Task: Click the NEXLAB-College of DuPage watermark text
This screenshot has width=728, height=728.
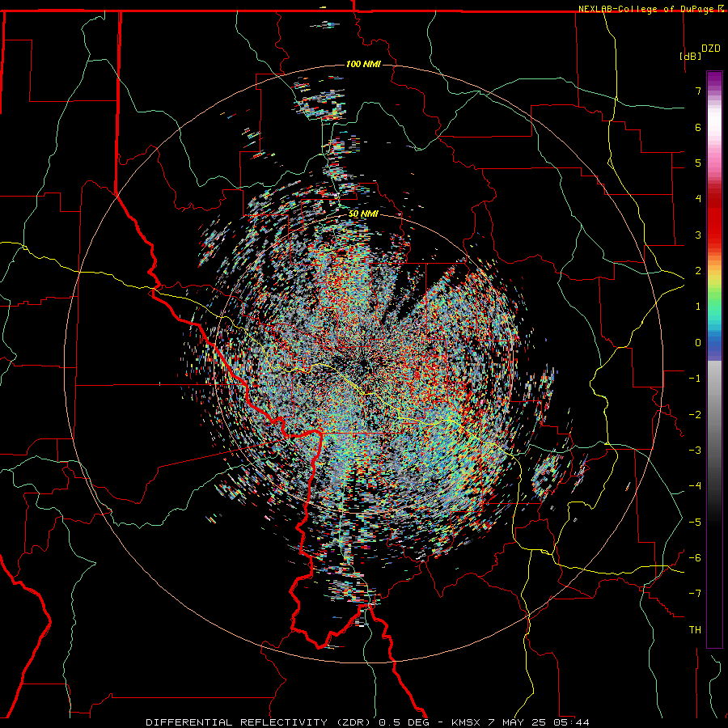Action: 645,9
